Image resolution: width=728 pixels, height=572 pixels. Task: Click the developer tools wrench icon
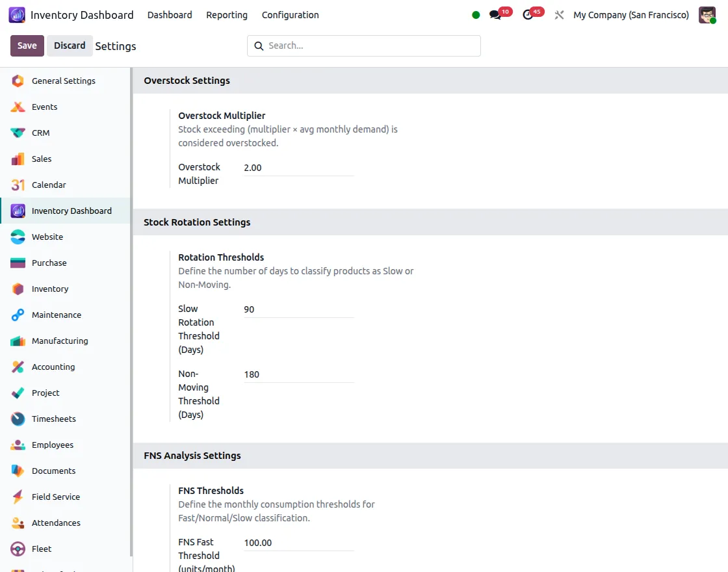(559, 15)
